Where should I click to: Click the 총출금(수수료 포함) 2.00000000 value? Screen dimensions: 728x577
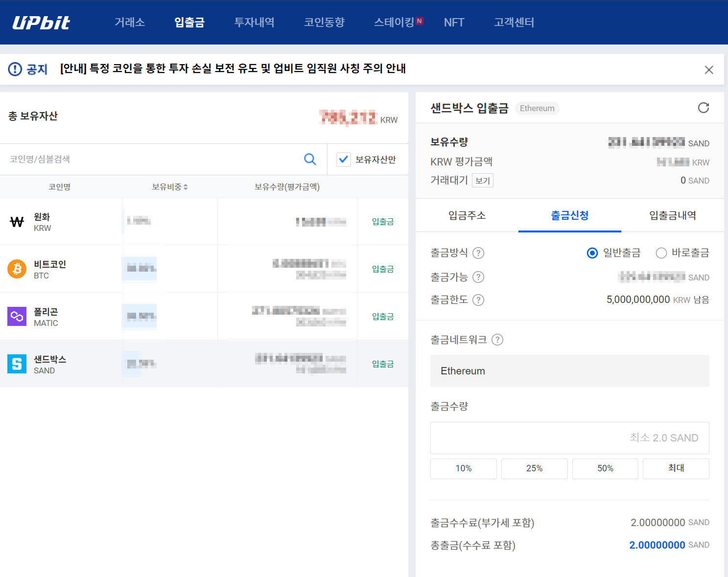[657, 545]
